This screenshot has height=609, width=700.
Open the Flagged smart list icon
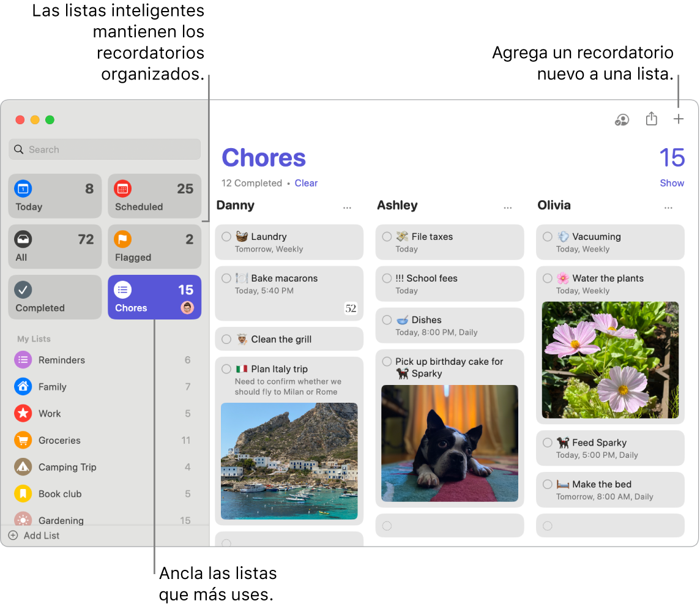click(x=122, y=239)
